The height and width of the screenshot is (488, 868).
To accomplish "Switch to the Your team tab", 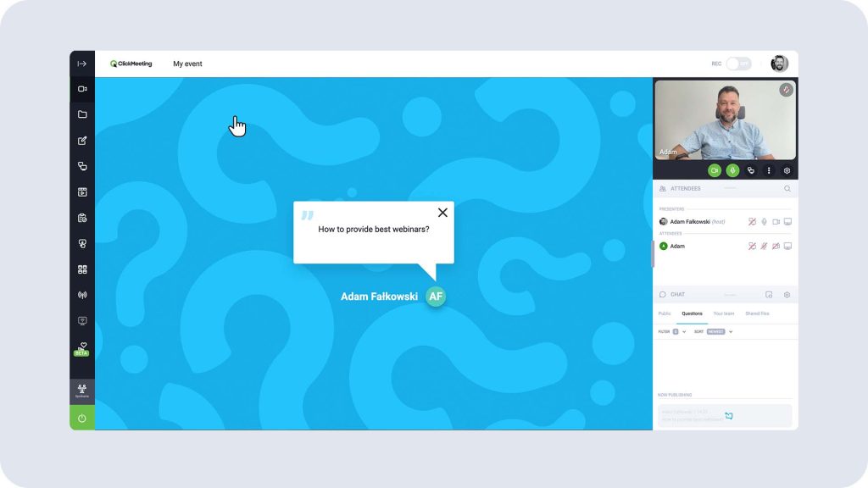I will point(724,313).
